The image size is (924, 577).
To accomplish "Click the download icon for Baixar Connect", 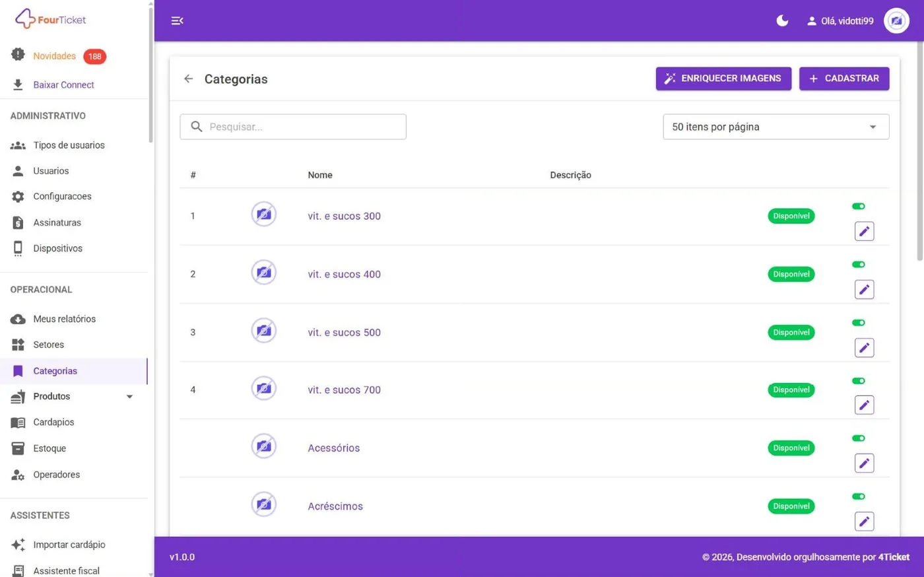I will tap(18, 85).
